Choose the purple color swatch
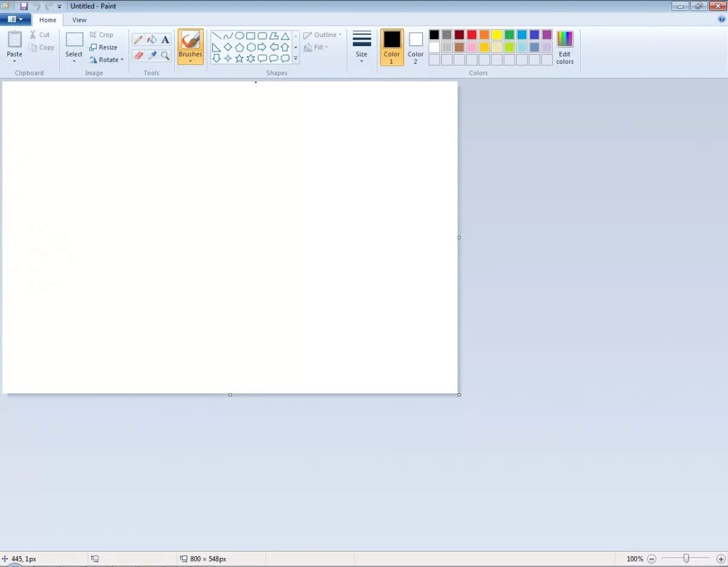 [547, 35]
